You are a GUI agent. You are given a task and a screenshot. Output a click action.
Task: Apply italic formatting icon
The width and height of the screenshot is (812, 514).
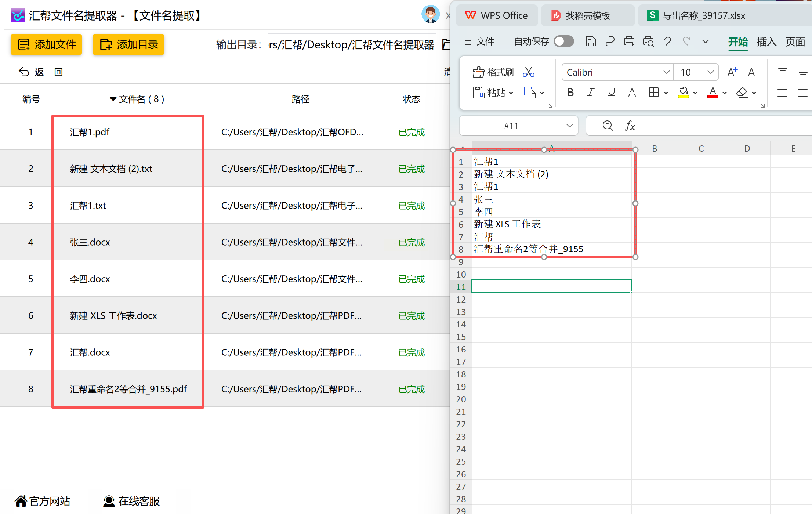click(x=590, y=93)
